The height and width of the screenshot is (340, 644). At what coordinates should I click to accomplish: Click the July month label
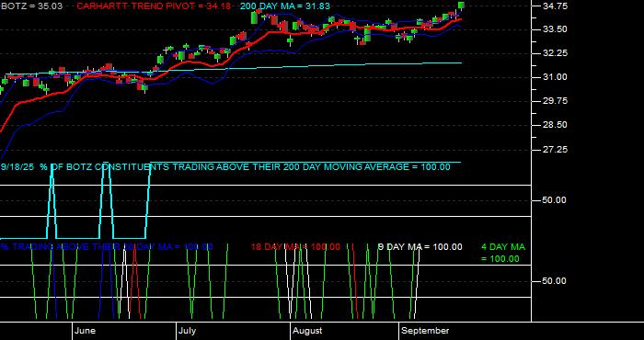pos(188,331)
